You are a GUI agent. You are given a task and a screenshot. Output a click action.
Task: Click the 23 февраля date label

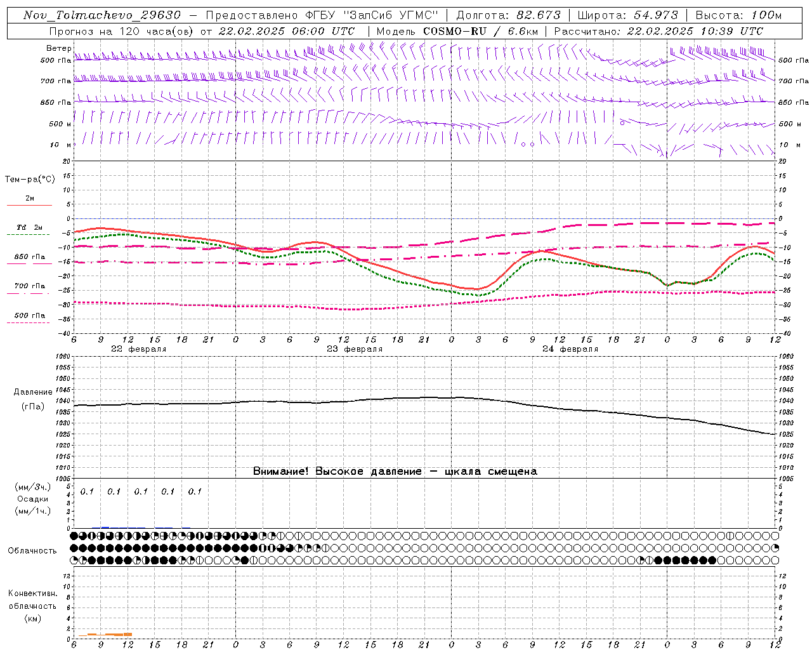(355, 349)
